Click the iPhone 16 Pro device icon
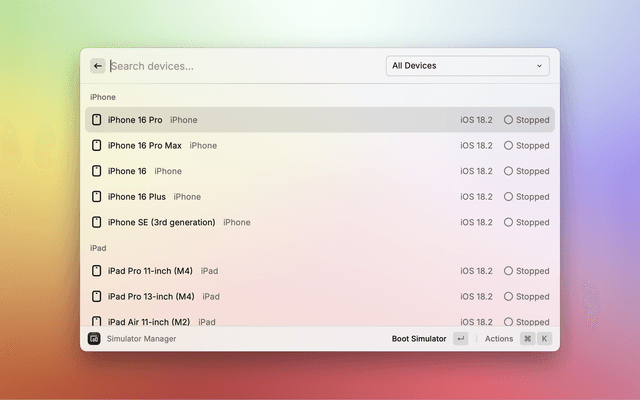The image size is (640, 400). pyautogui.click(x=97, y=120)
